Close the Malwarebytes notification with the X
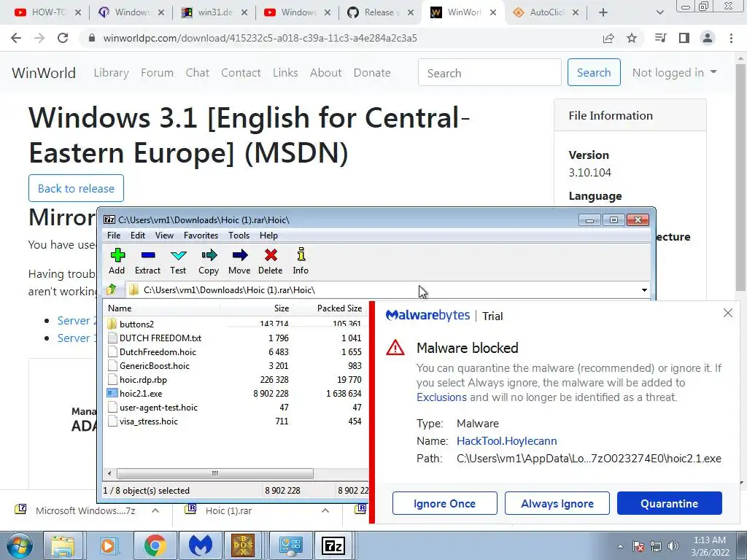Image resolution: width=747 pixels, height=560 pixels. 728,313
